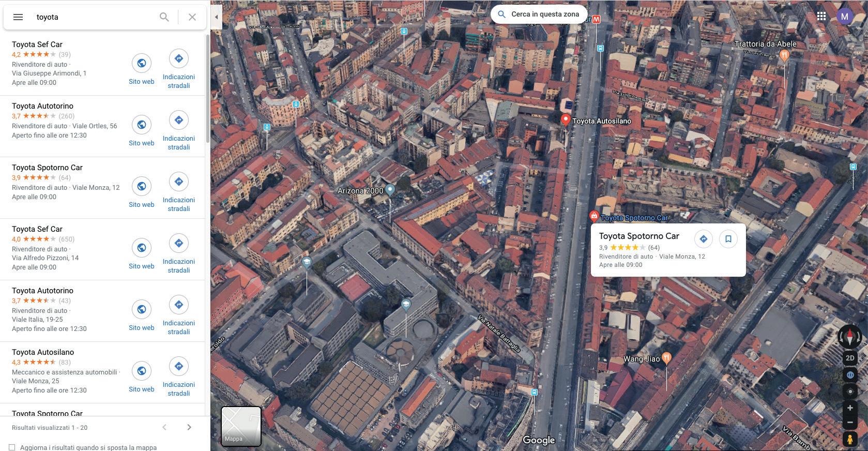
Task: Get directions to Toyota Sef Car, Via Giuseppe Arimondi
Action: (179, 69)
